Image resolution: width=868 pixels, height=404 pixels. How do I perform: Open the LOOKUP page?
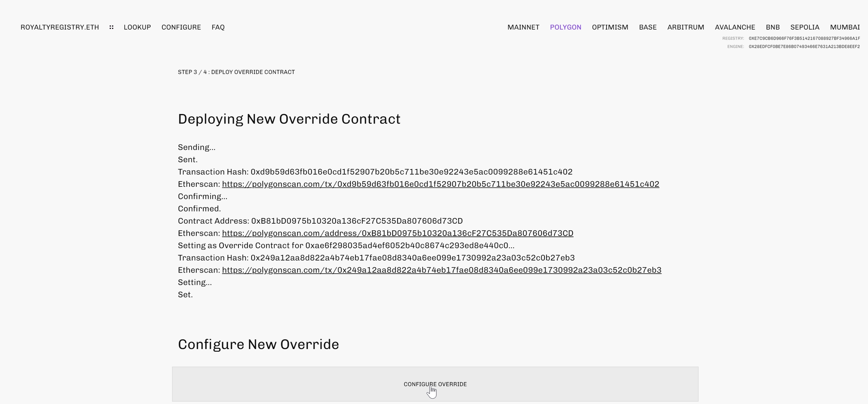point(137,27)
